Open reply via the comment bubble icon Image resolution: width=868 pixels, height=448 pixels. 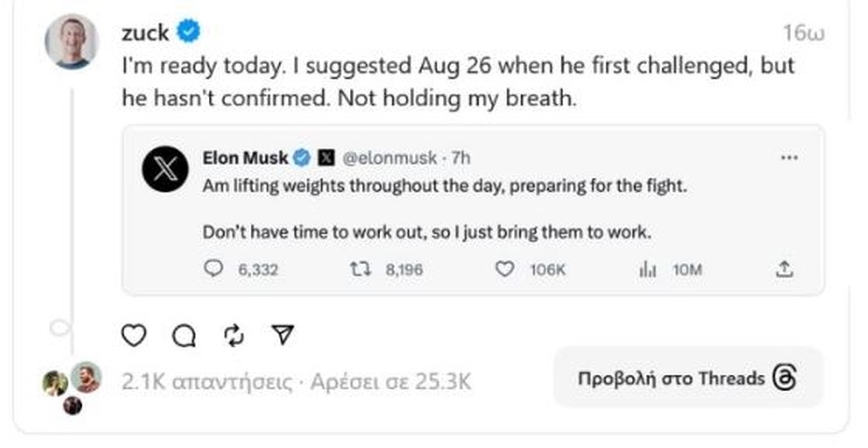(184, 336)
